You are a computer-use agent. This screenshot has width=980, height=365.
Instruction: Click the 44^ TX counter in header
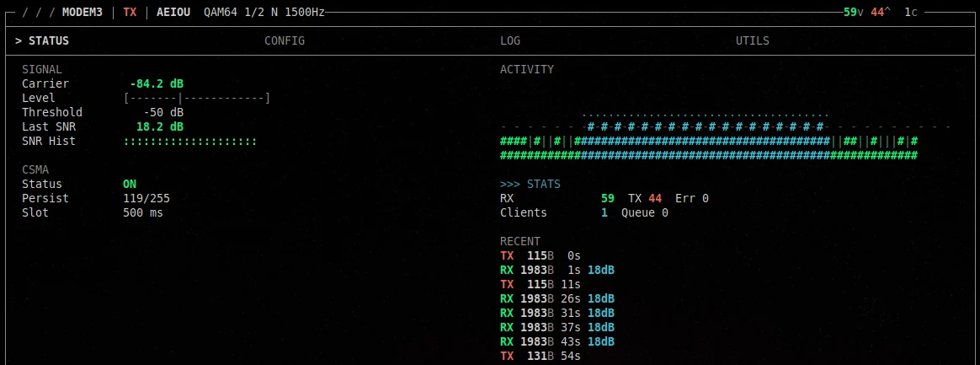point(881,13)
